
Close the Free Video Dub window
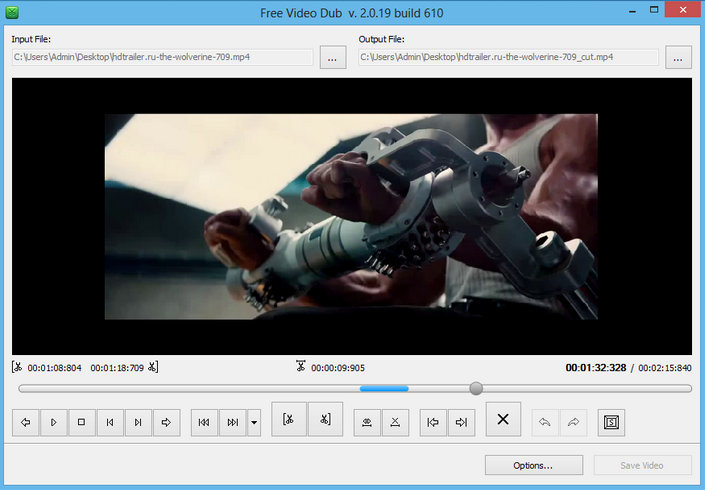(x=683, y=10)
